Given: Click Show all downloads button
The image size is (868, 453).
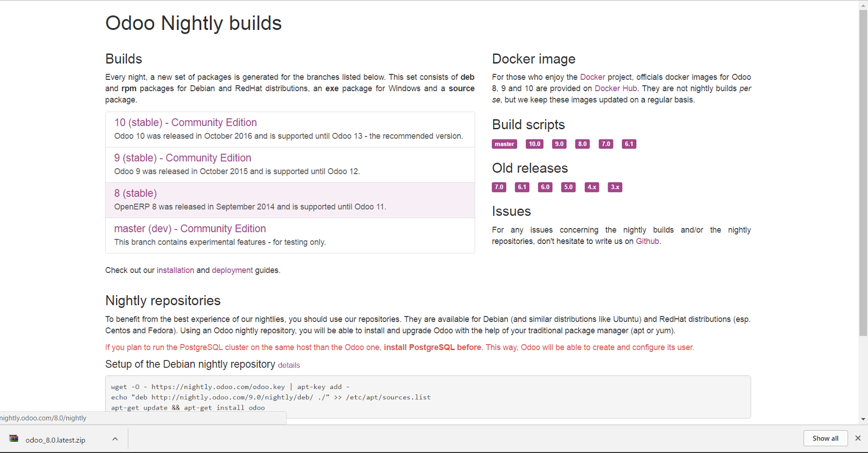Looking at the screenshot, I should (825, 438).
